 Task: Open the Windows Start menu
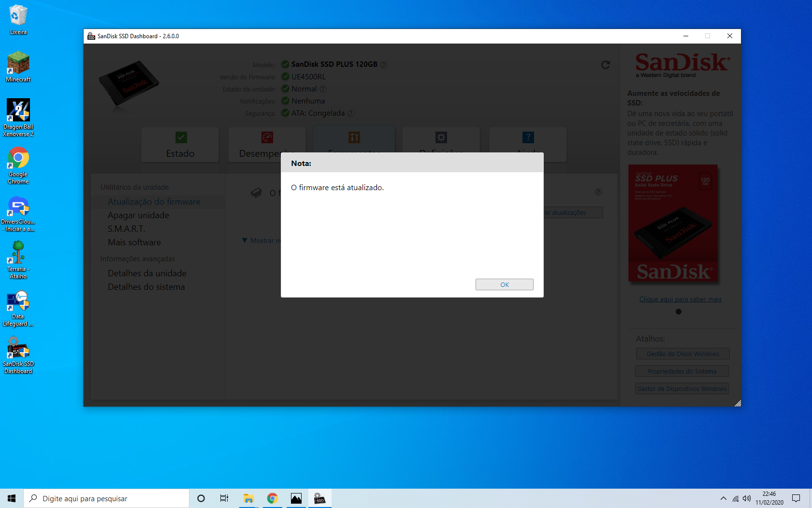[12, 498]
